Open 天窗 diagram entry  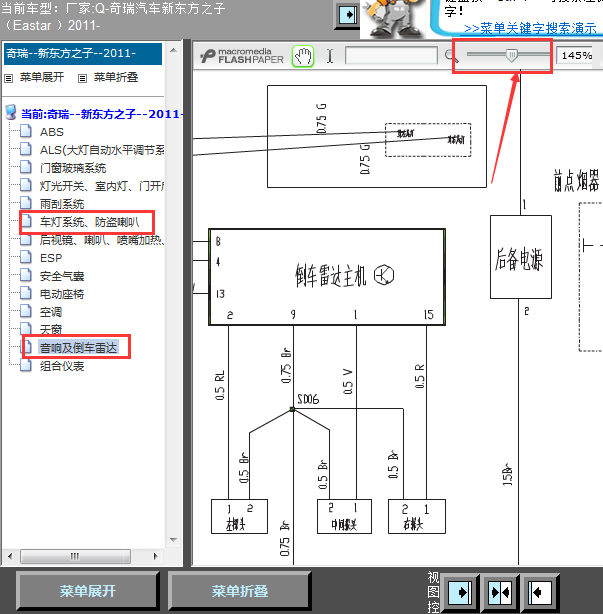coord(51,329)
